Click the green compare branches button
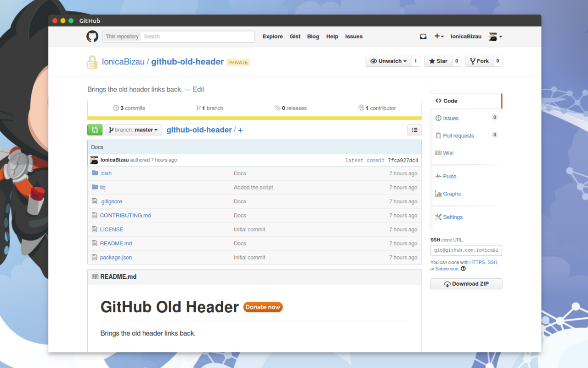This screenshot has height=368, width=588. (x=95, y=130)
